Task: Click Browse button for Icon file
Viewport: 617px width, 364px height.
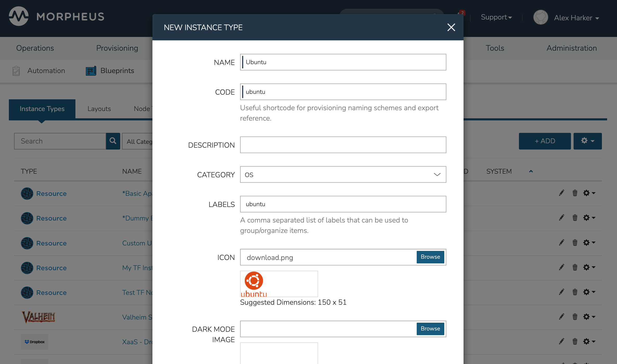Action: point(430,257)
